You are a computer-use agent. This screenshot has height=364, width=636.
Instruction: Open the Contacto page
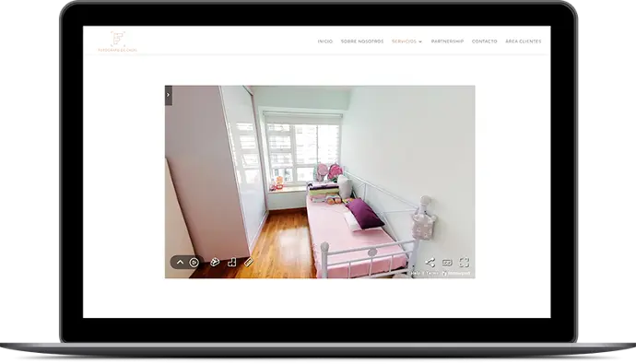pos(484,41)
